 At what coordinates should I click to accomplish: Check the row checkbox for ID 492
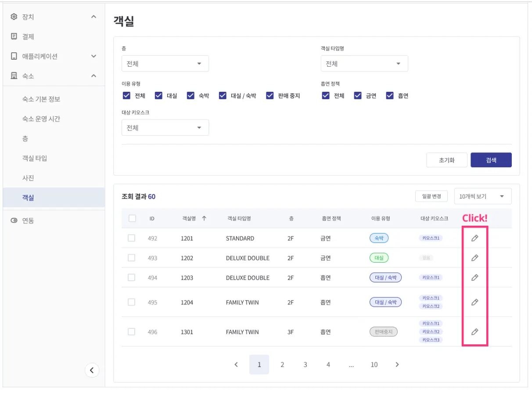coord(131,238)
